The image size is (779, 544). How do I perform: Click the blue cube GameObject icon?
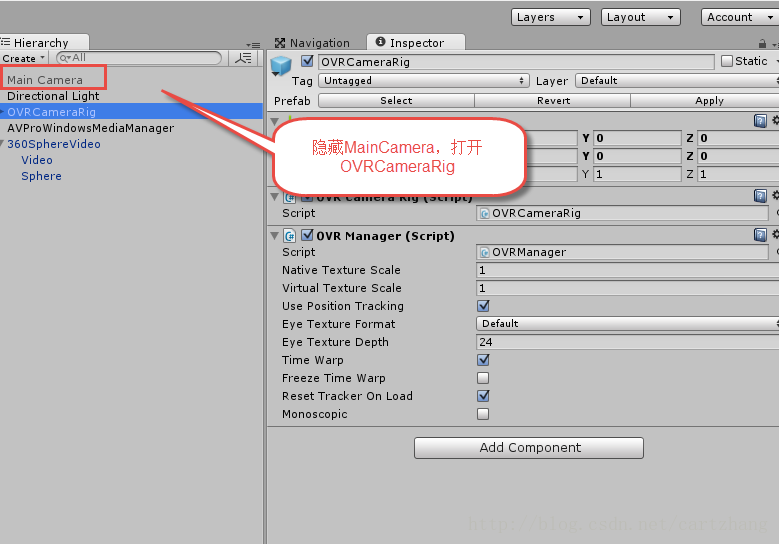pyautogui.click(x=281, y=66)
